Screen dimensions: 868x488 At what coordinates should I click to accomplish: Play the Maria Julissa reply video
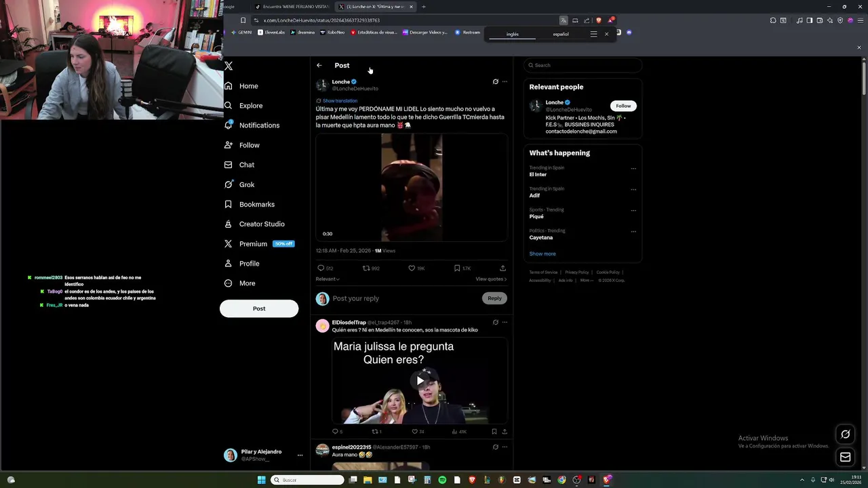[420, 381]
